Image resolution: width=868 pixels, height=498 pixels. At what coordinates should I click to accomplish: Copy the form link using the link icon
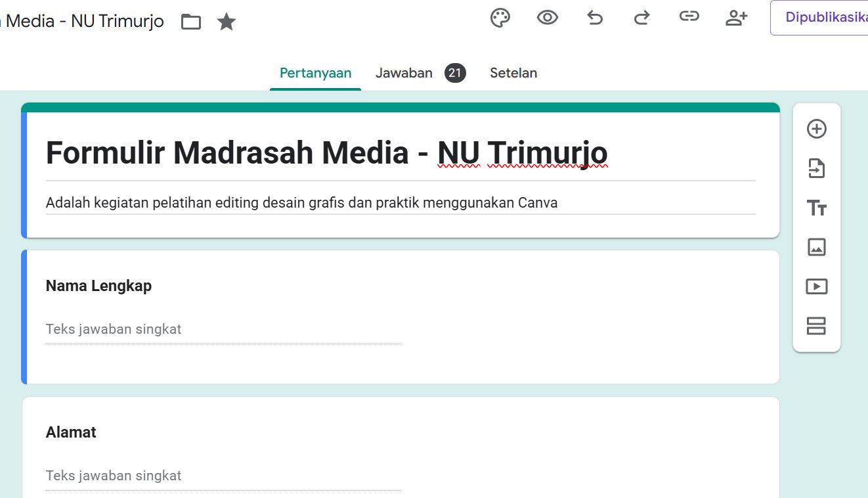(689, 18)
